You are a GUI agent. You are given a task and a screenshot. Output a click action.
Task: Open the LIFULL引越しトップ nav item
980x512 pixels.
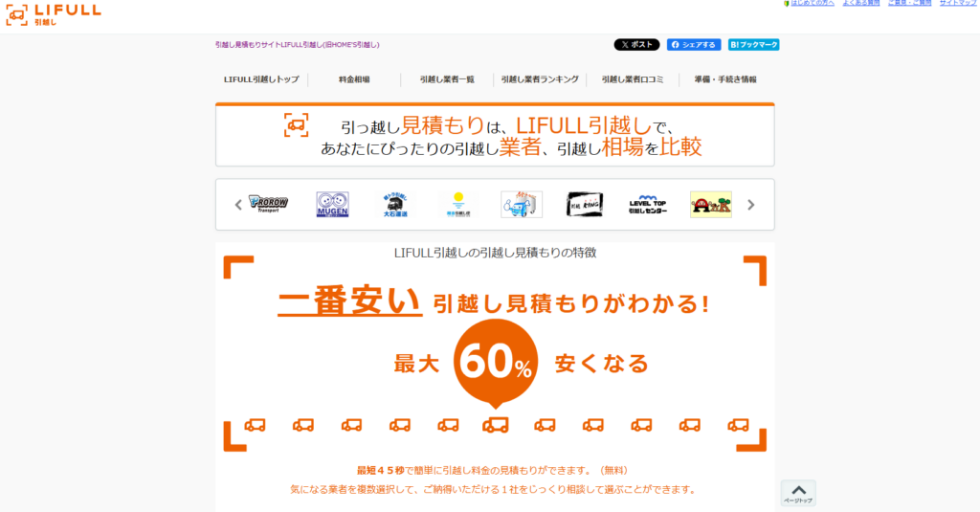click(261, 79)
